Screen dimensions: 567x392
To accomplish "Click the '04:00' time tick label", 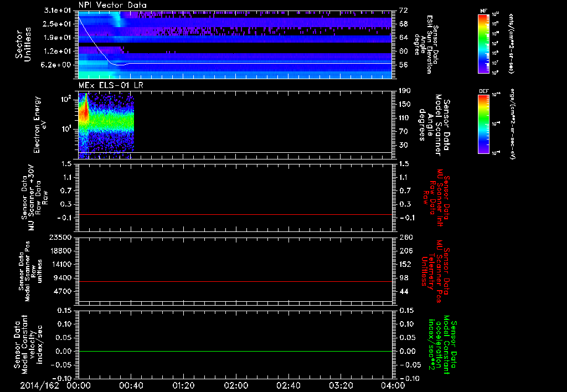I will (x=393, y=385).
